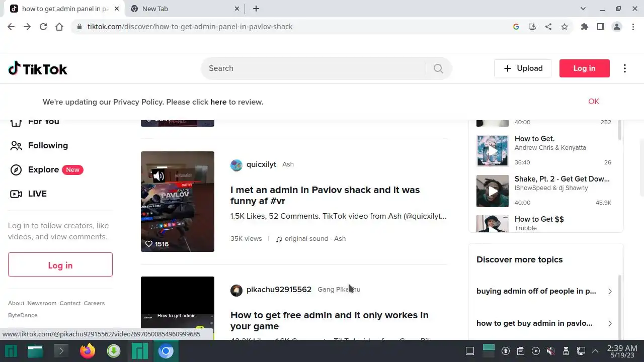Open quicxilyt's profile avatar
Screen dimensions: 644x362
[236, 165]
